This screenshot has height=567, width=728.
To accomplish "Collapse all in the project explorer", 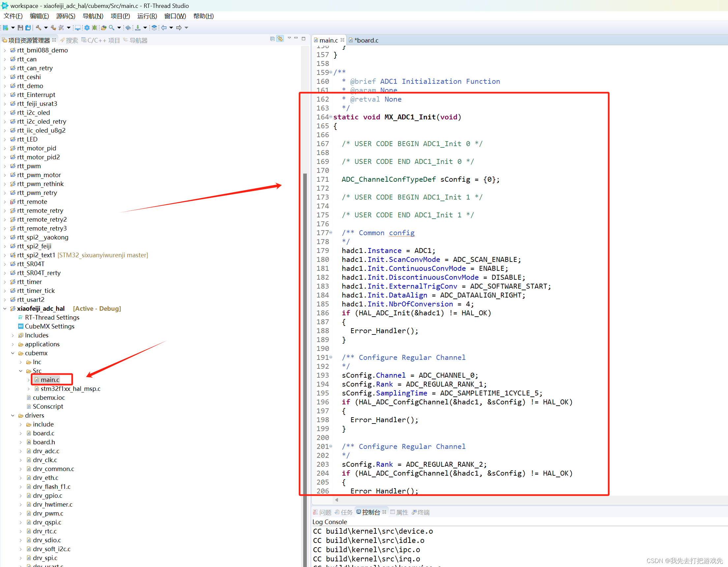I will coord(272,39).
